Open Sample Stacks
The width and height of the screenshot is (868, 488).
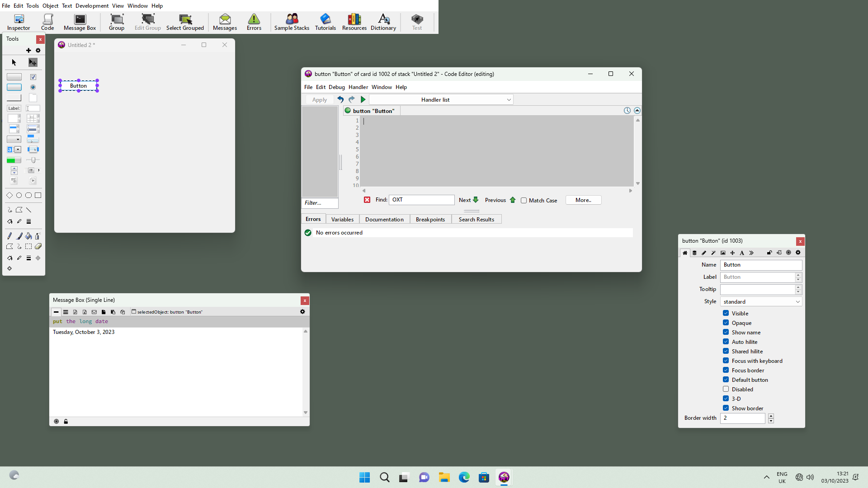coord(292,22)
